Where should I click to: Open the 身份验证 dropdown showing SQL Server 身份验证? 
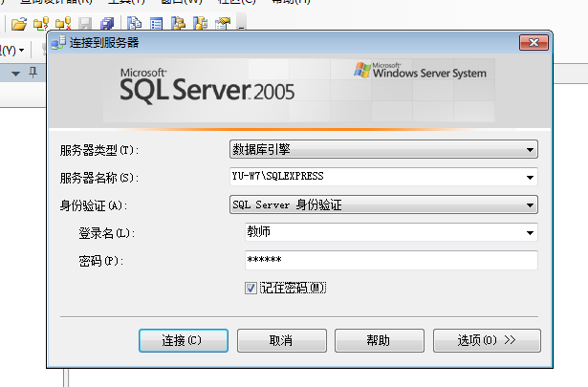[383, 204]
